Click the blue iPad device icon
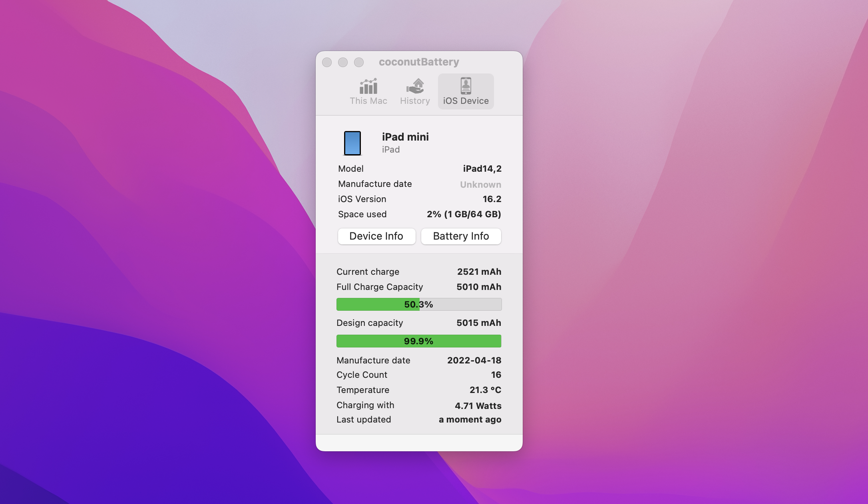 pos(352,143)
